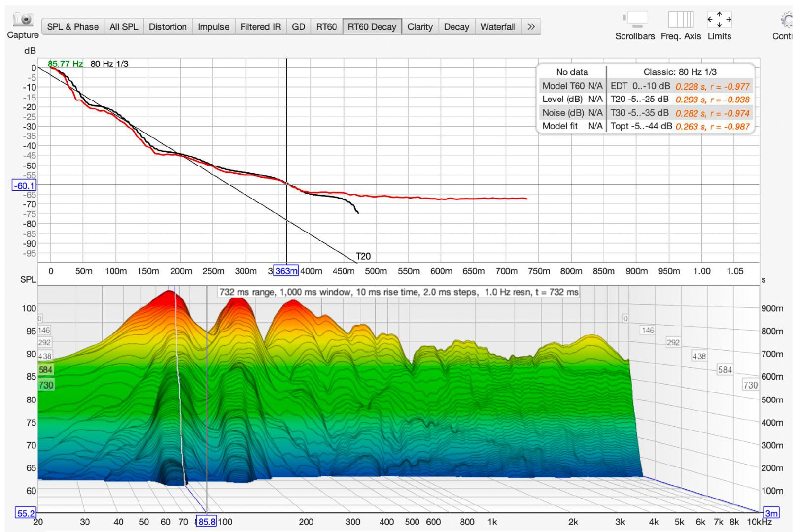799x532 pixels.
Task: Select the Topt -5..-44 dB result row
Action: pyautogui.click(x=680, y=126)
